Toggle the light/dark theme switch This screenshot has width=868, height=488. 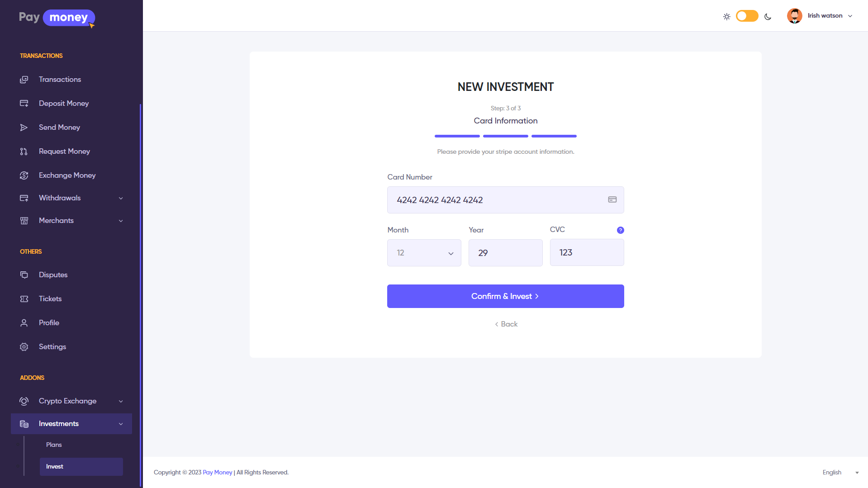(747, 16)
